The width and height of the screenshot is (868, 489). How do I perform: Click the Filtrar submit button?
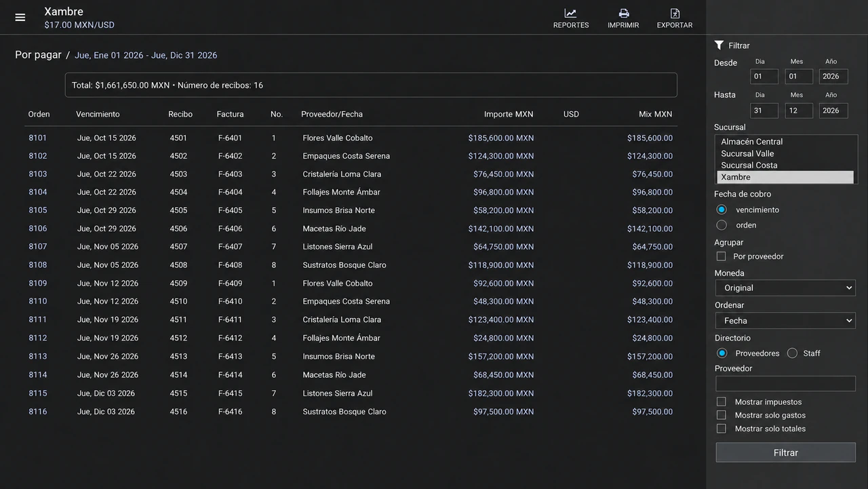tap(785, 452)
